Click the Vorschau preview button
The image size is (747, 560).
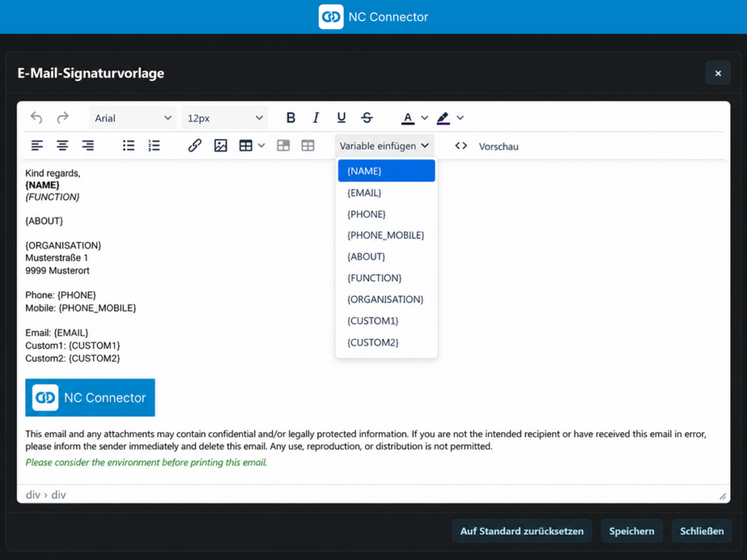(498, 147)
